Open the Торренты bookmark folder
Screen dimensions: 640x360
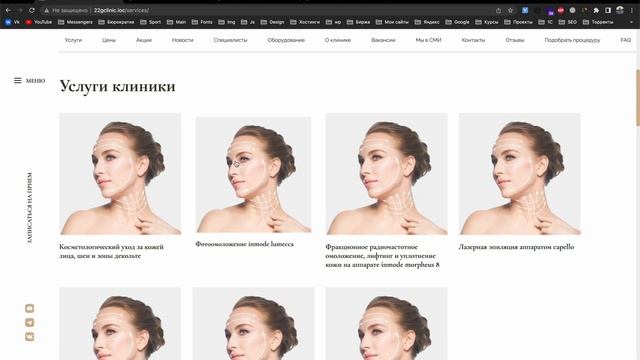pyautogui.click(x=598, y=22)
